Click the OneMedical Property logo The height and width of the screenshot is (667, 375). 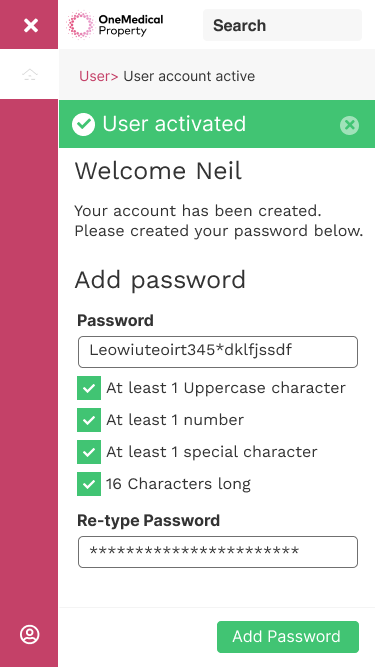pyautogui.click(x=115, y=25)
